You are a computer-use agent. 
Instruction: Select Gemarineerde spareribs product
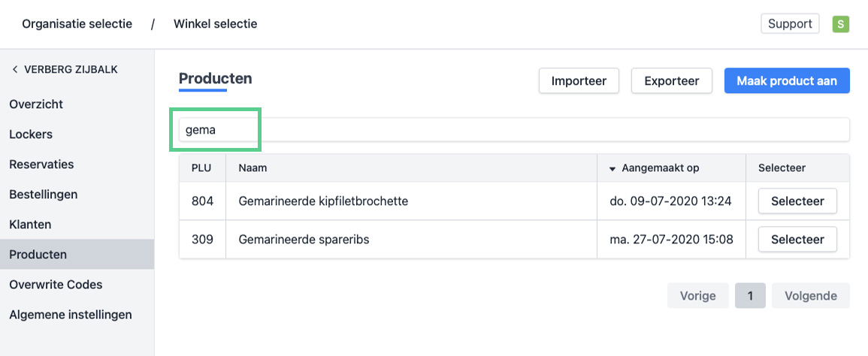coord(797,240)
